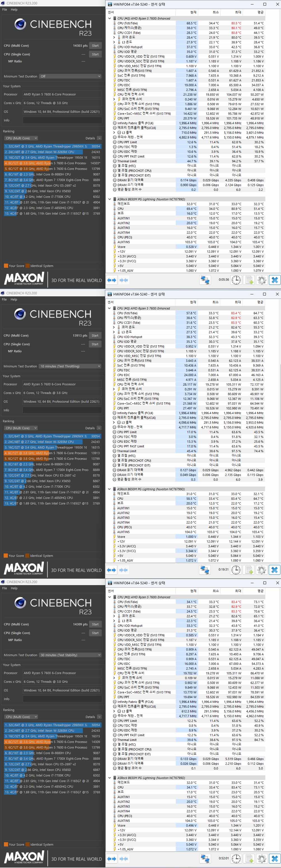
Task: Open duration dropdown showing 10 minutes (Test Throttling)
Action: [70, 366]
